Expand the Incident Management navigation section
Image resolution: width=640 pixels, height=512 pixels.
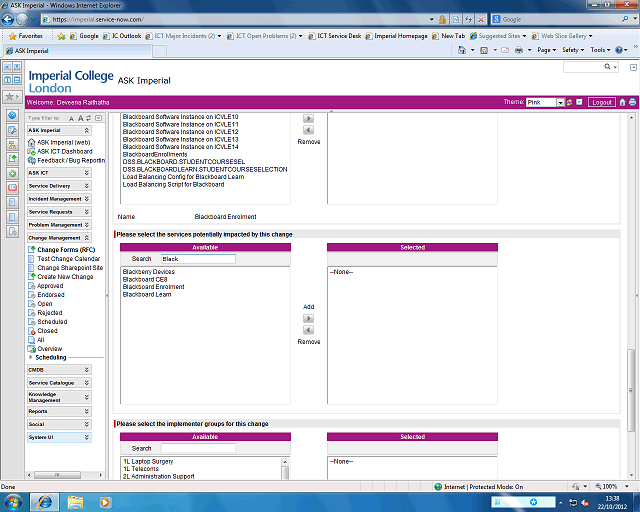tap(87, 199)
